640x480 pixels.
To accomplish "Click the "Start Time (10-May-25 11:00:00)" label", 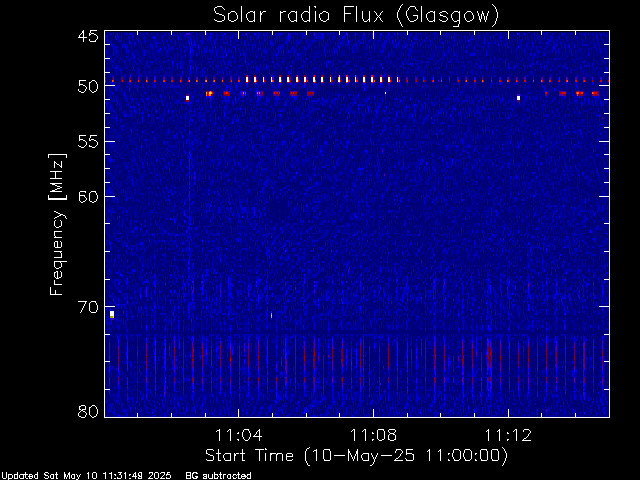I will (x=356, y=456).
